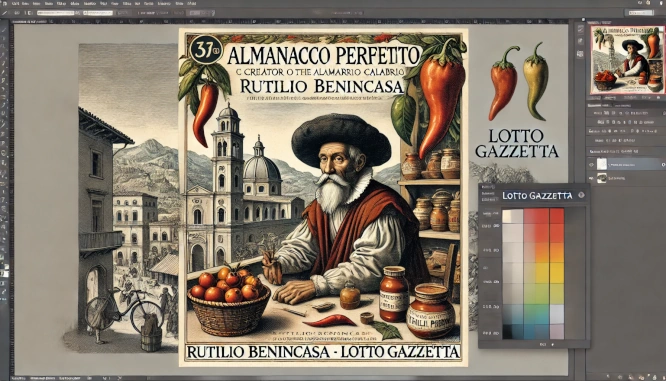
Task: Pick the bright red swatch in the top row
Action: [557, 216]
